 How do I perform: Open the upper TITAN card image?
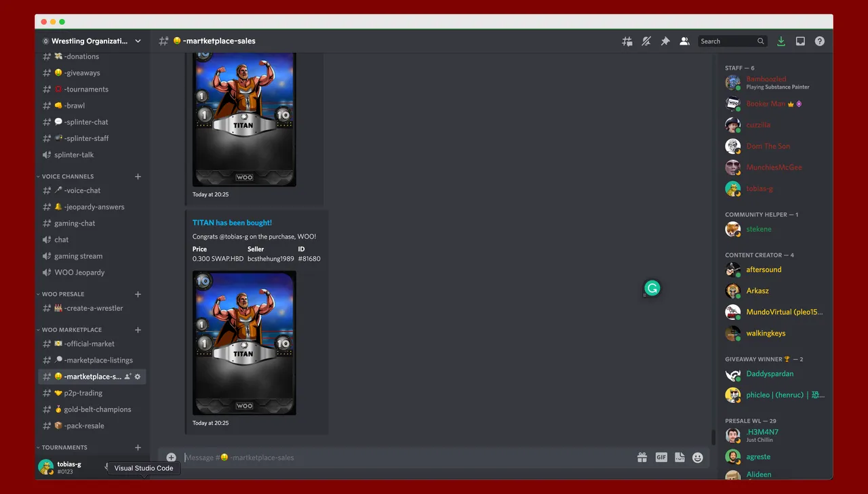244,120
